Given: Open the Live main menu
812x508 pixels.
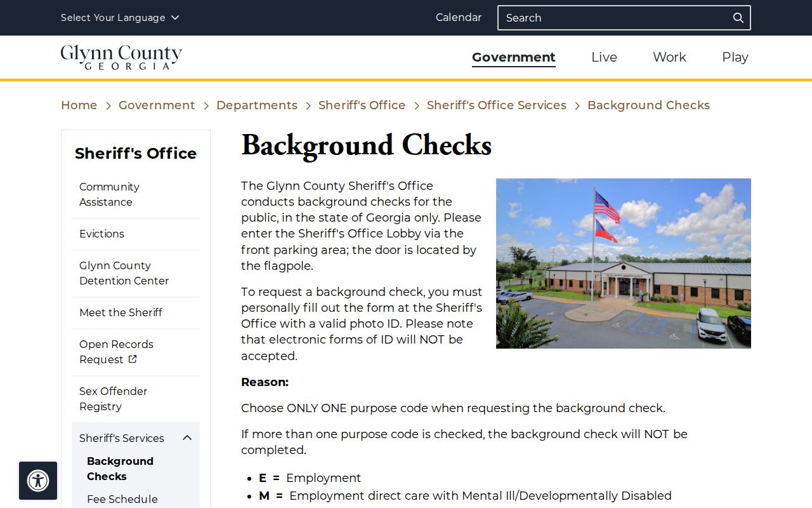Looking at the screenshot, I should (x=604, y=57).
